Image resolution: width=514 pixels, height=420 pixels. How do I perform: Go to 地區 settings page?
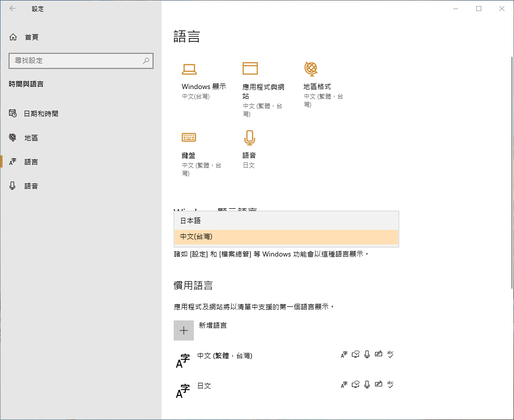coord(31,138)
